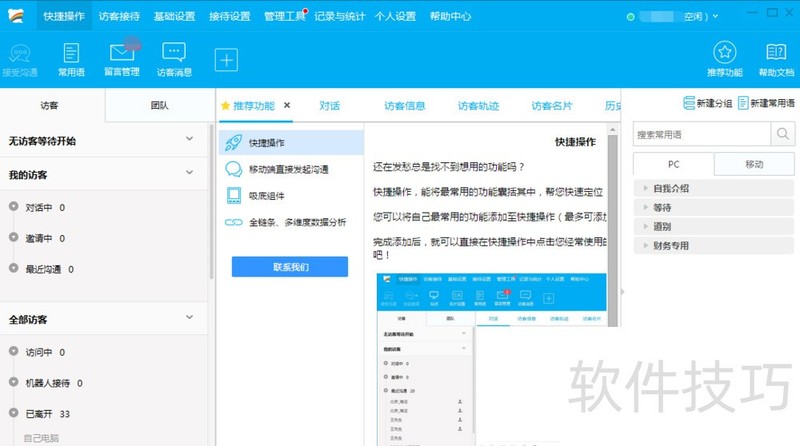Open 访客消息 visitor messages
Viewport: 800px width, 446px height.
[174, 59]
